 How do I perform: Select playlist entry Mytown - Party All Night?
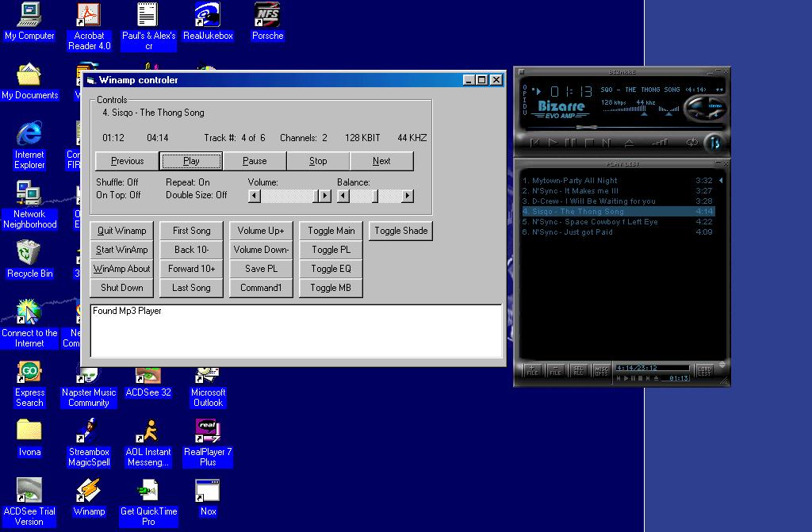617,180
